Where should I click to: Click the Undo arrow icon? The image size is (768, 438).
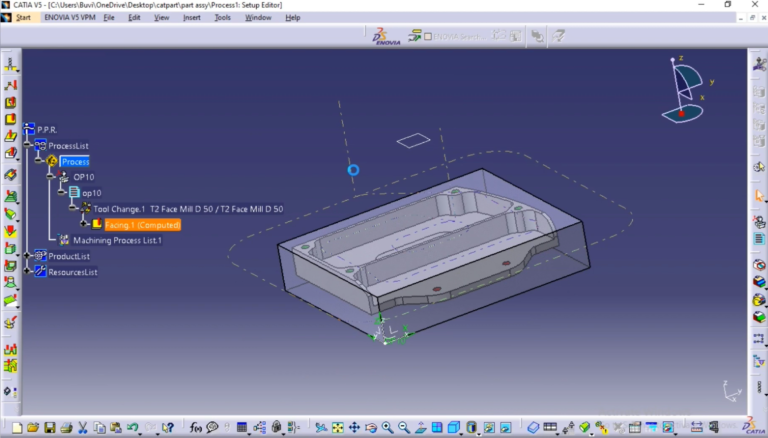click(x=132, y=427)
